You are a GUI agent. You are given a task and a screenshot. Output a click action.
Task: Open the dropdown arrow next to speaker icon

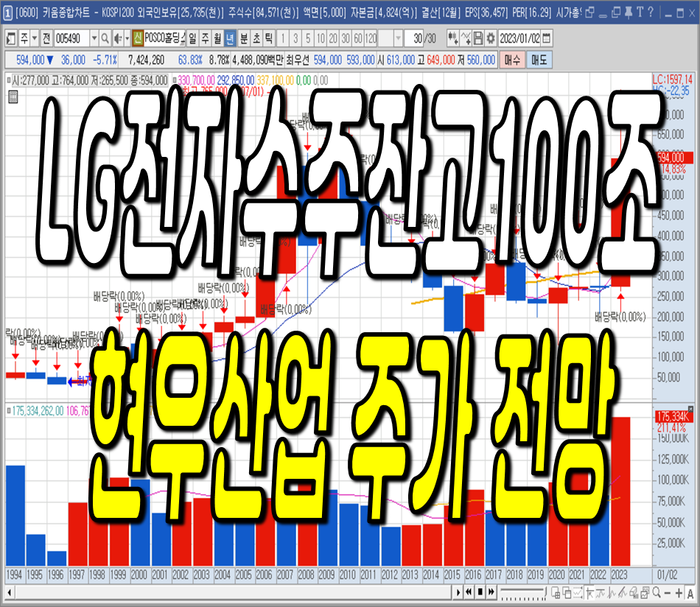point(127,39)
